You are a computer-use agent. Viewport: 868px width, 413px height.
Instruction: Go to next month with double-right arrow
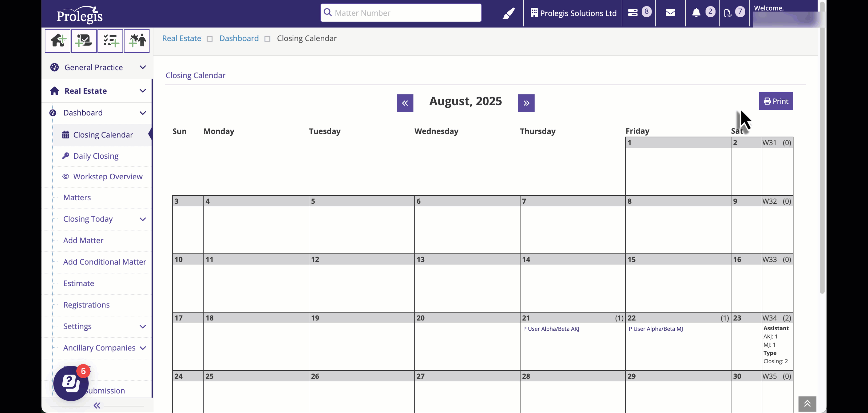(526, 103)
